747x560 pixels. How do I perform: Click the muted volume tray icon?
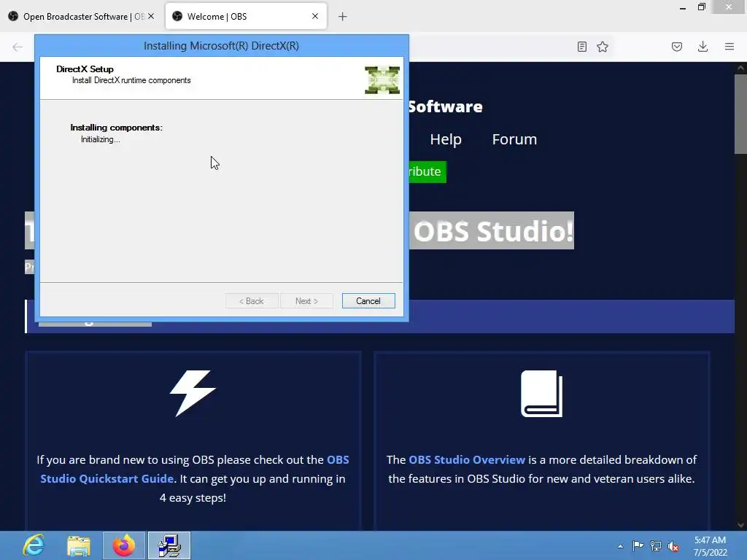pyautogui.click(x=673, y=546)
